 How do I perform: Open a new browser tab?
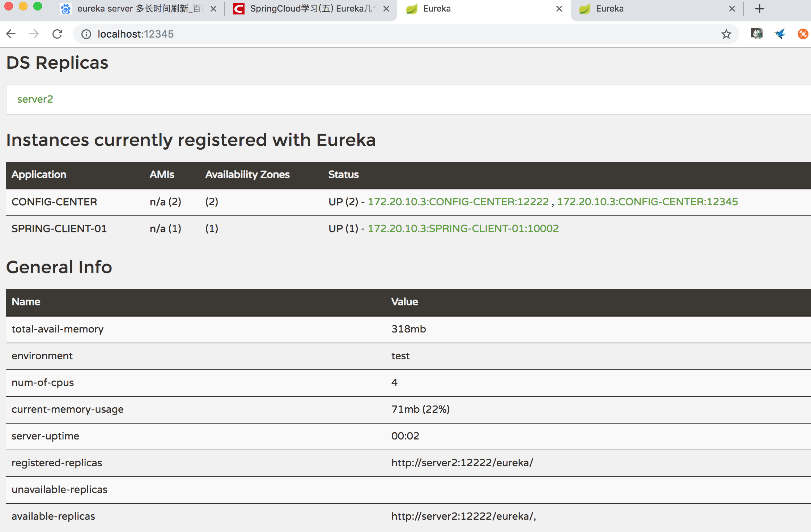[x=760, y=9]
